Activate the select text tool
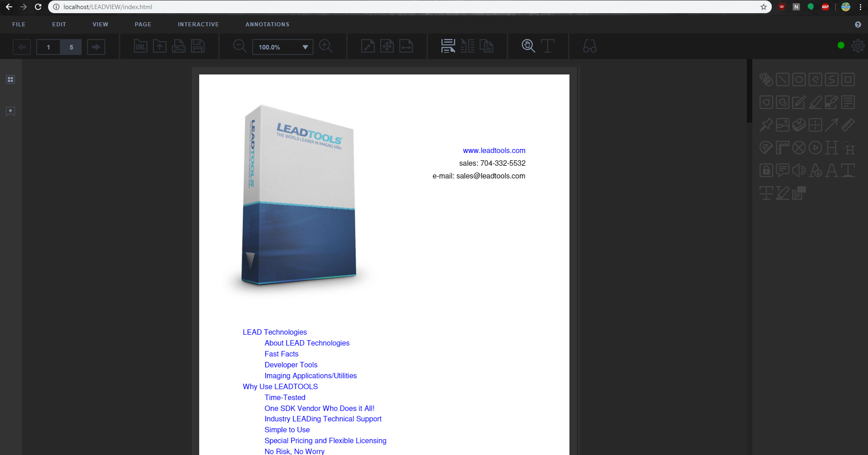Viewport: 868px width, 455px height. pos(548,46)
